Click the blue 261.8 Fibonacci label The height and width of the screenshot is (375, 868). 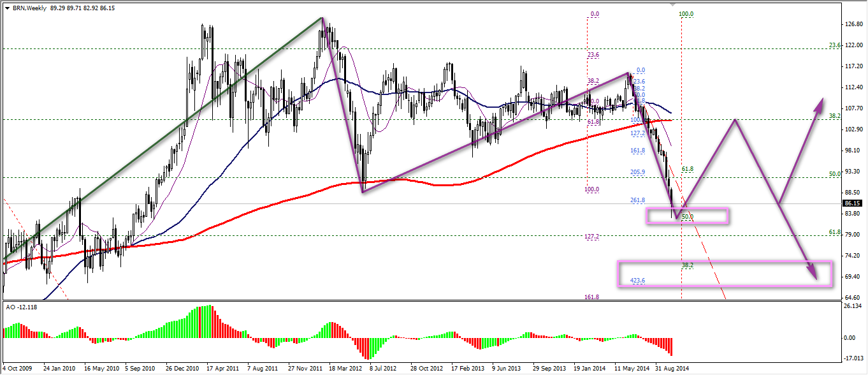tap(637, 200)
